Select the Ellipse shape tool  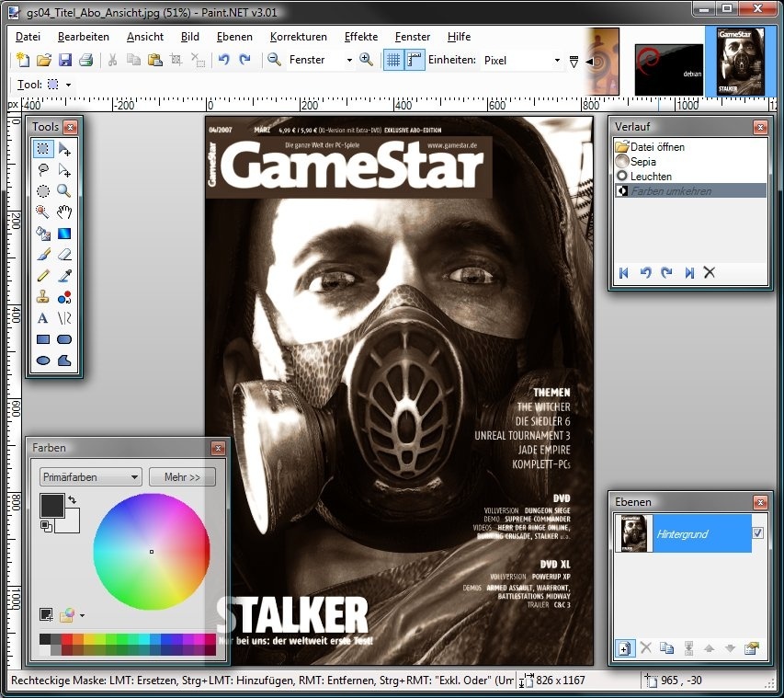pos(43,360)
